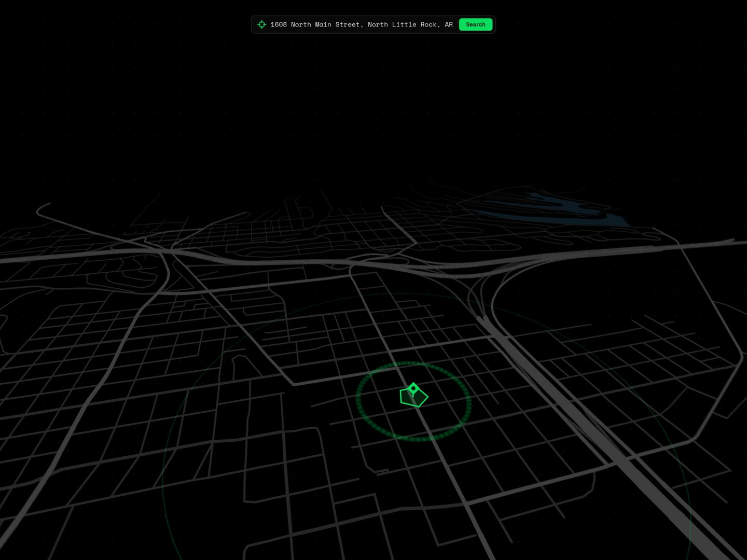Image resolution: width=747 pixels, height=560 pixels.
Task: Click the green Search button
Action: point(475,24)
